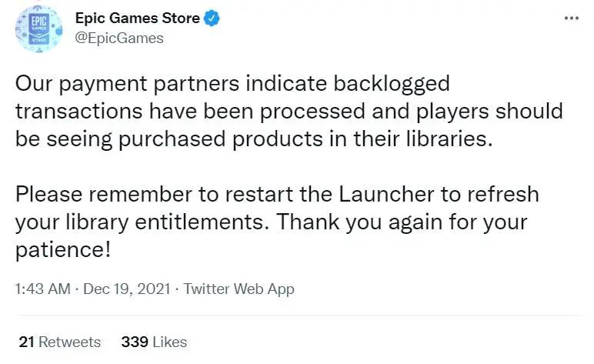This screenshot has width=594, height=364.
Task: Click the word "patience!" ending the tweet
Action: click(62, 249)
